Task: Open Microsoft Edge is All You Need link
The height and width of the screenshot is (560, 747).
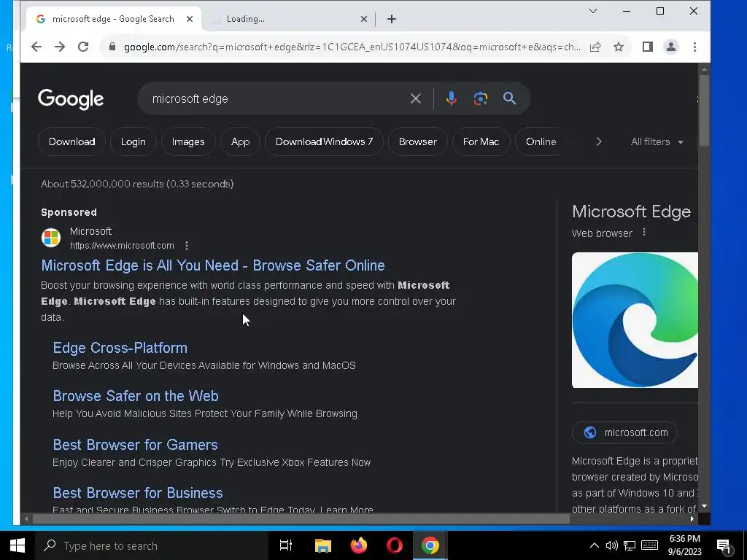Action: [x=213, y=265]
